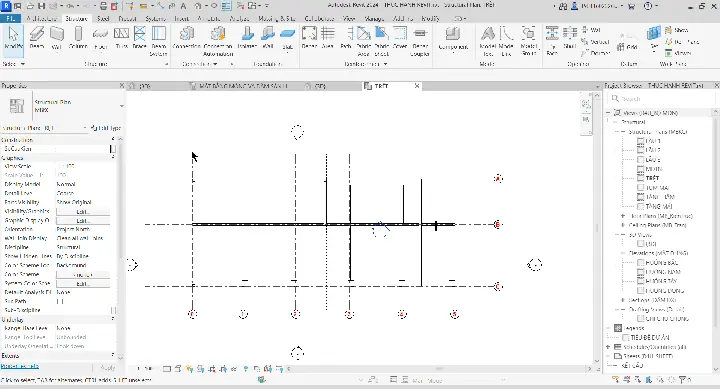Select the Grid datum tool
720x389 pixels.
click(x=628, y=47)
